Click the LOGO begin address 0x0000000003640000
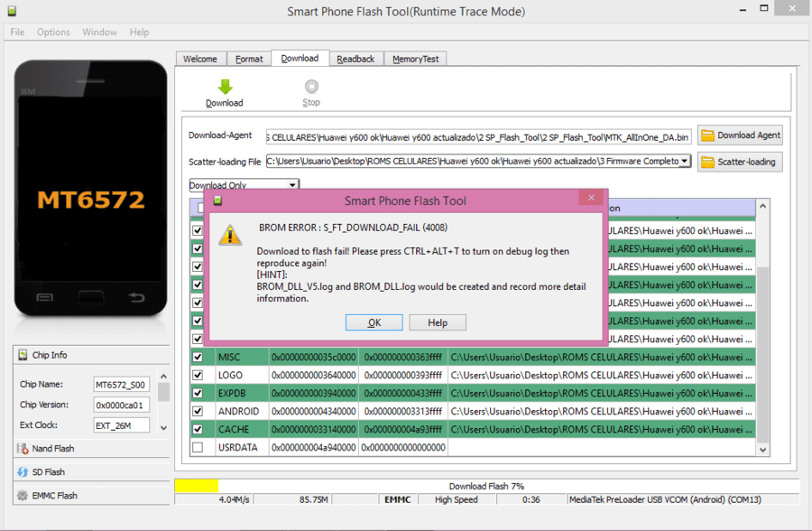This screenshot has height=531, width=812. point(313,375)
